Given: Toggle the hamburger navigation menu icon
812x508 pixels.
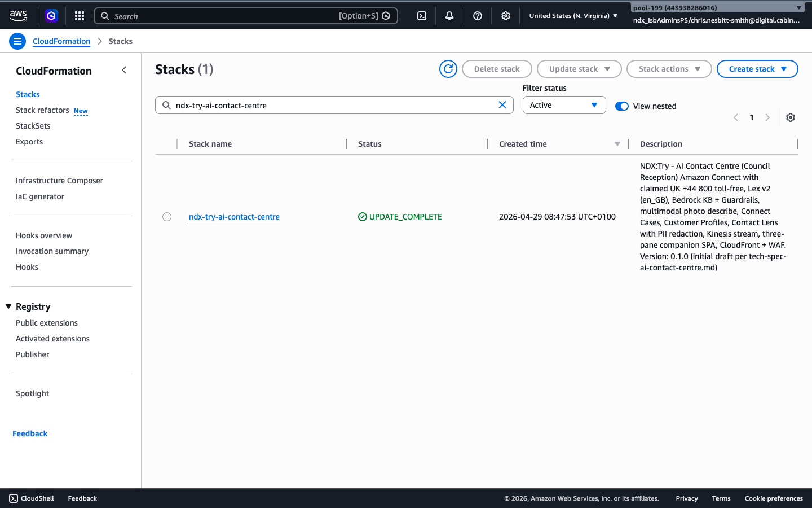Looking at the screenshot, I should click(x=17, y=41).
